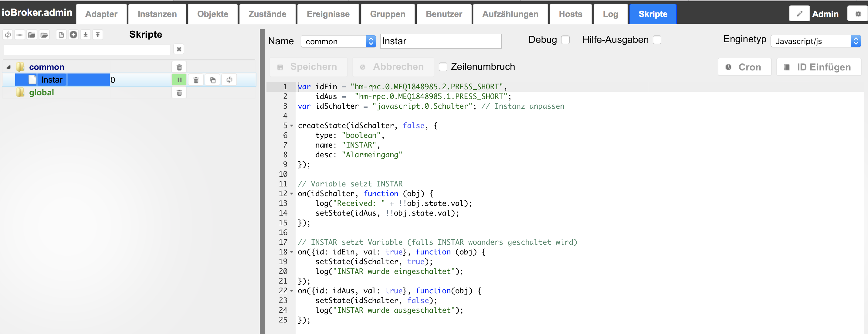Delete the Instar script with its trash icon
The height and width of the screenshot is (334, 868).
coord(196,80)
